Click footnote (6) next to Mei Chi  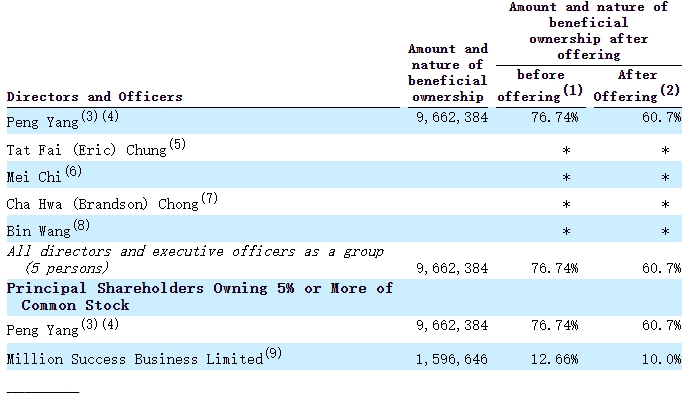coord(73,171)
